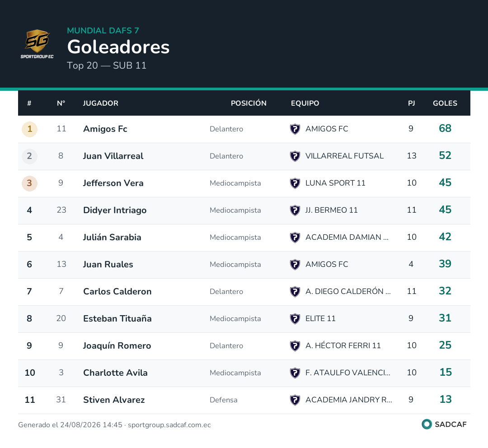Click the JJ. BERMEO 11 shield icon

tap(295, 210)
